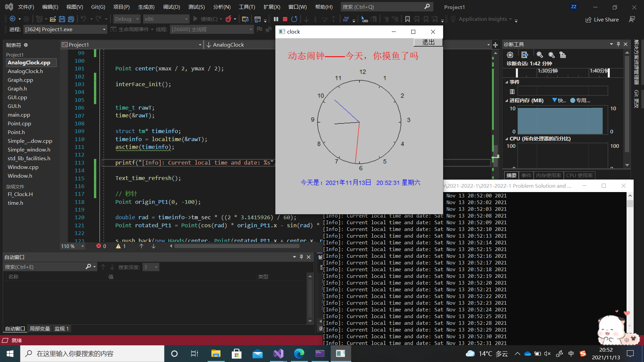The image size is (644, 362).
Task: Toggle a bookmark via toolbar icon
Action: coord(408,19)
